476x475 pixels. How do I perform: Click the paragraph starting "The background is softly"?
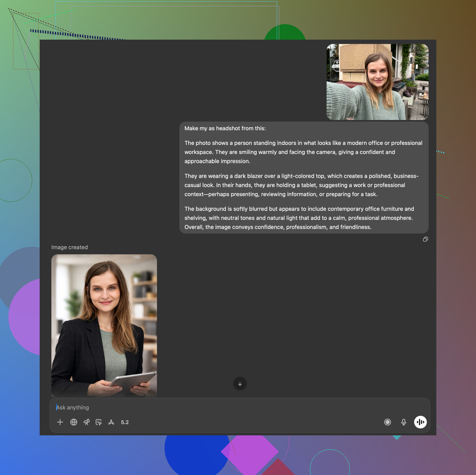click(299, 218)
